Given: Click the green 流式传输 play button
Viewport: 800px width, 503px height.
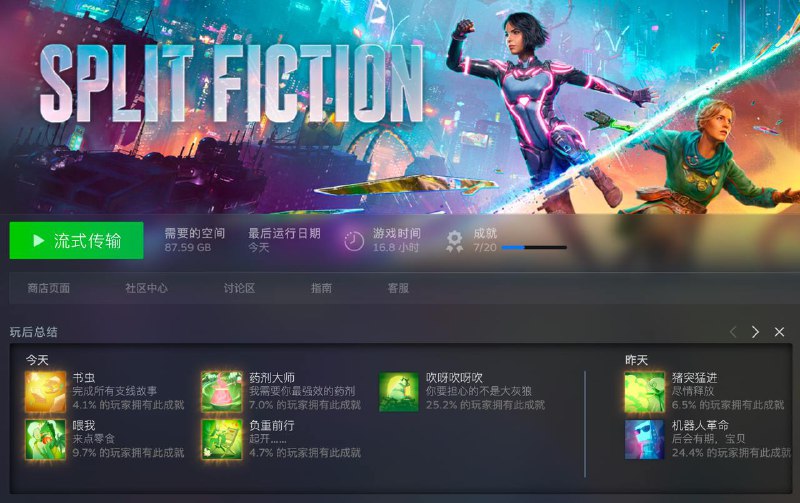Looking at the screenshot, I should click(77, 240).
